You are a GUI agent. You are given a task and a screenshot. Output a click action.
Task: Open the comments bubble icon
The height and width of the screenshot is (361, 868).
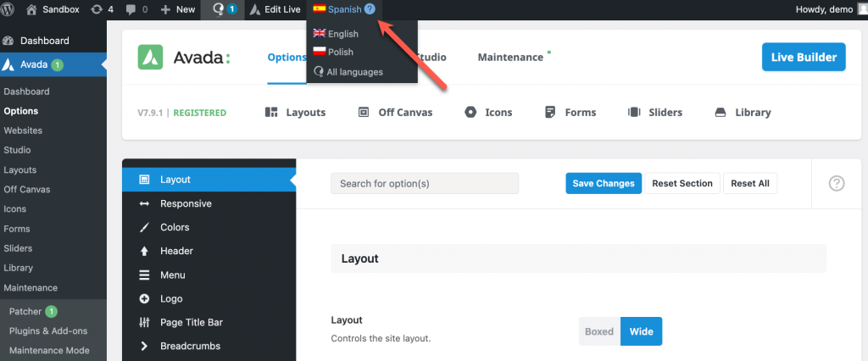[x=131, y=9]
